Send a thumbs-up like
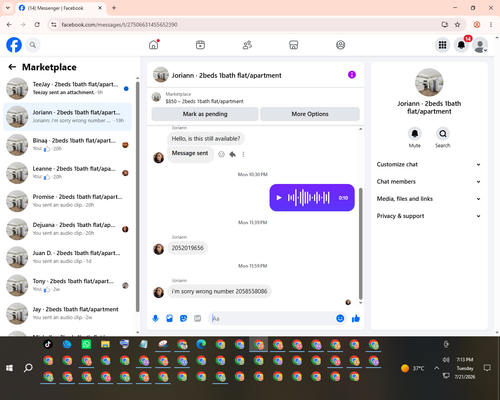This screenshot has width=500, height=400. [356, 318]
